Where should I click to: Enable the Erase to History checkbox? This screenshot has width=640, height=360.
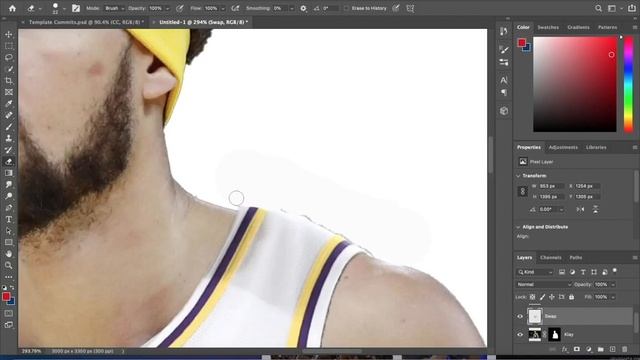(346, 8)
